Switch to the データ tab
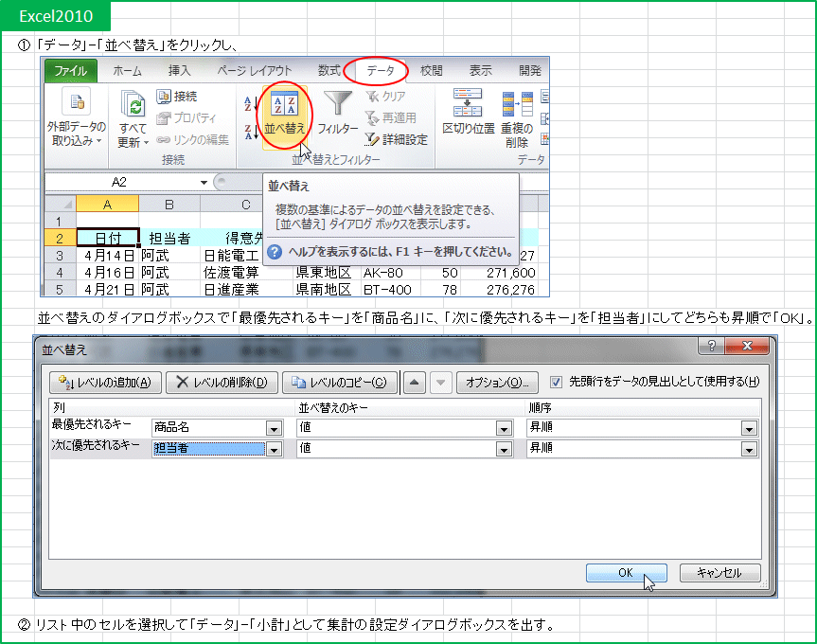817x644 pixels. [380, 71]
